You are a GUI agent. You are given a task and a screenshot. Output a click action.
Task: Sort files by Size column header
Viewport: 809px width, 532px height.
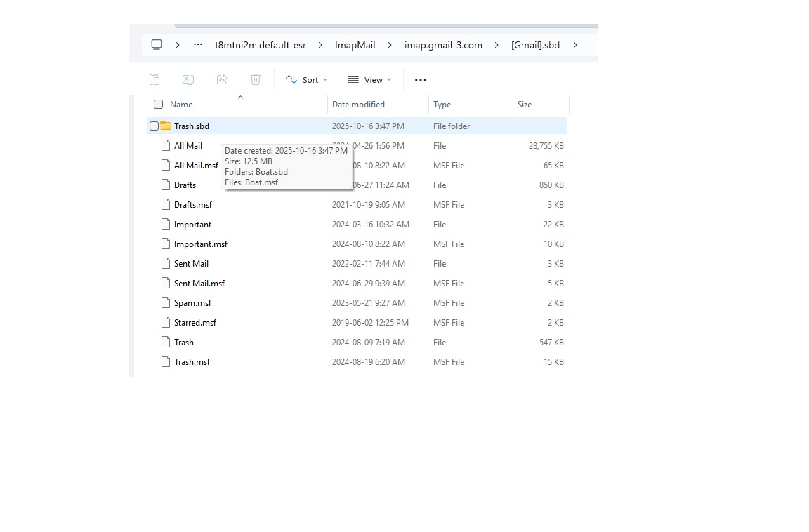point(525,105)
